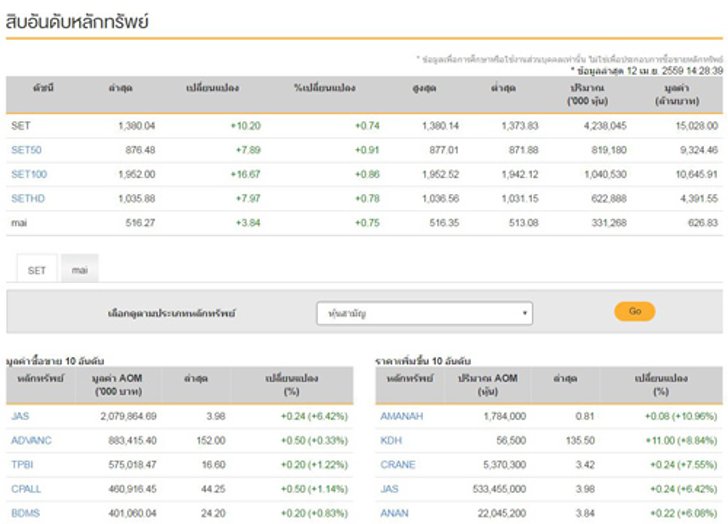Select SET value 15,028.00

(696, 126)
